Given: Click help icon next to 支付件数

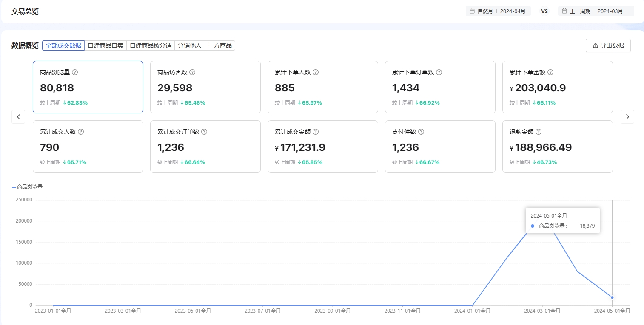Looking at the screenshot, I should click(421, 132).
